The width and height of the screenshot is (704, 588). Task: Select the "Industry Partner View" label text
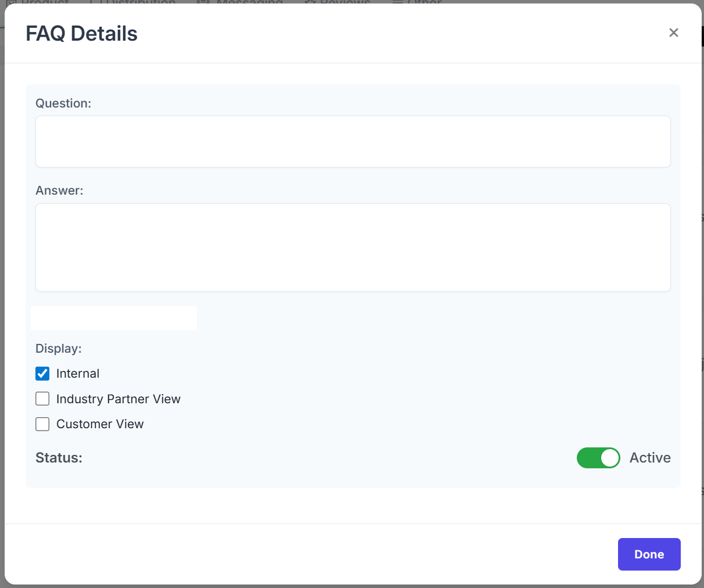coord(118,399)
